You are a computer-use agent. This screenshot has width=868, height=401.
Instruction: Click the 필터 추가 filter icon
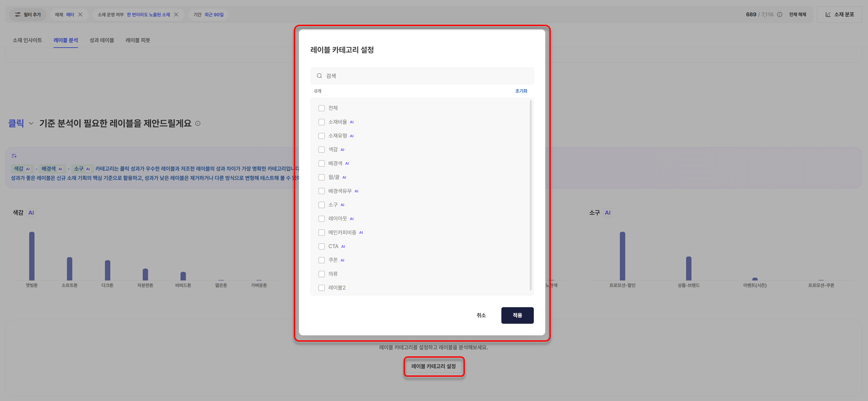[18, 15]
